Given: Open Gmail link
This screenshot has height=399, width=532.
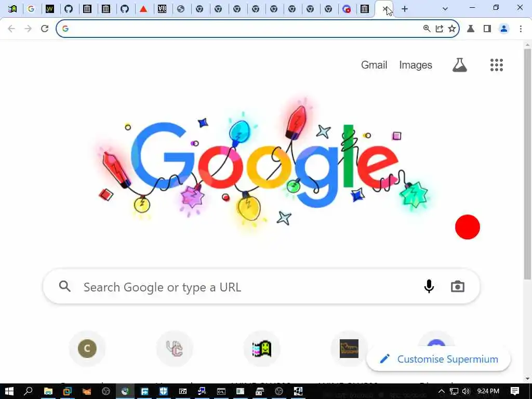Looking at the screenshot, I should (374, 65).
